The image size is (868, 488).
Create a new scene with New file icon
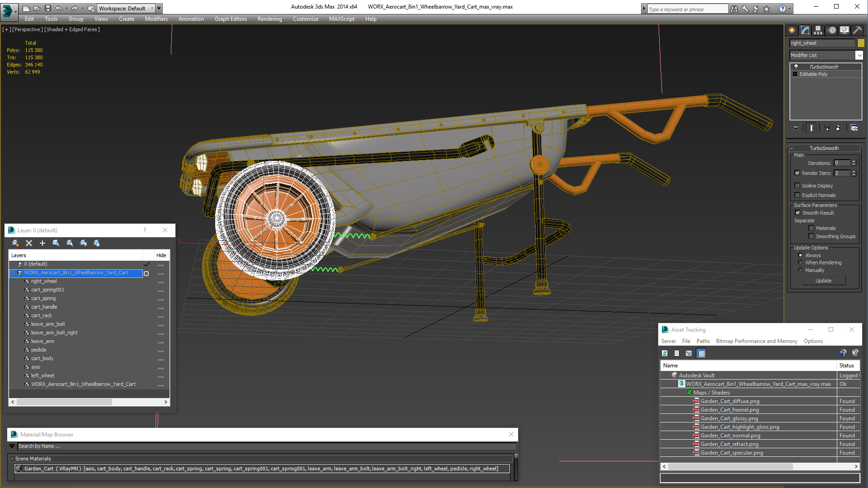tap(26, 8)
